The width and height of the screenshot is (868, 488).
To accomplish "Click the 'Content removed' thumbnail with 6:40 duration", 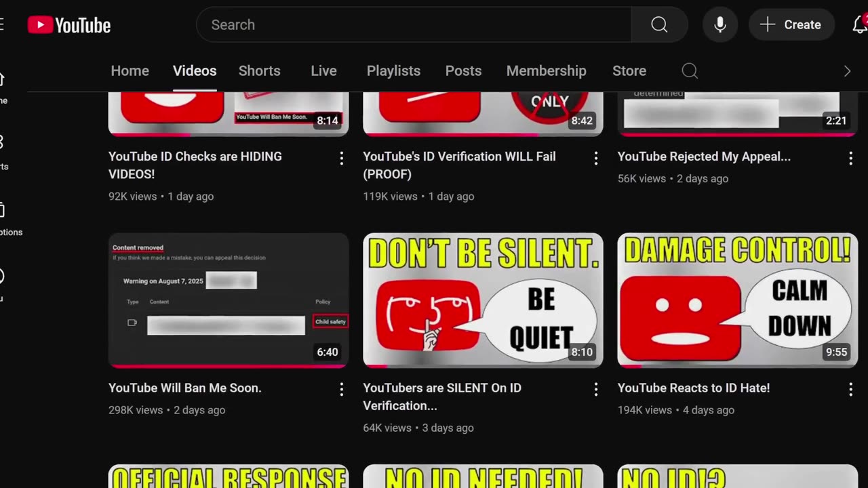I will coord(229,300).
